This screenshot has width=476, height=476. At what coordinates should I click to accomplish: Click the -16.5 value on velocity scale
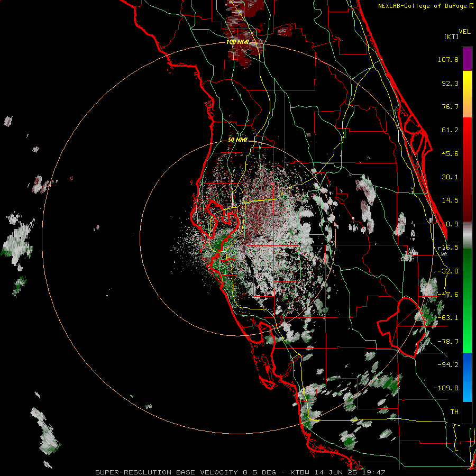(448, 248)
